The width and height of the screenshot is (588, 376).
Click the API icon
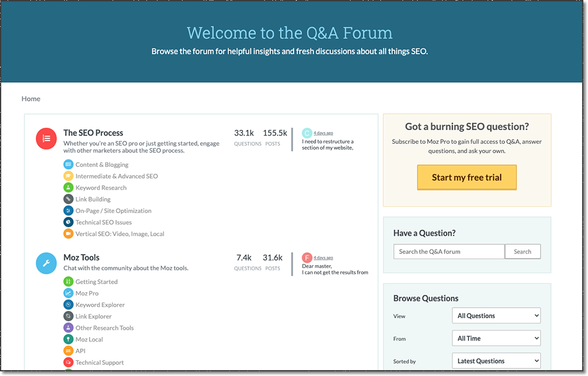pos(69,350)
